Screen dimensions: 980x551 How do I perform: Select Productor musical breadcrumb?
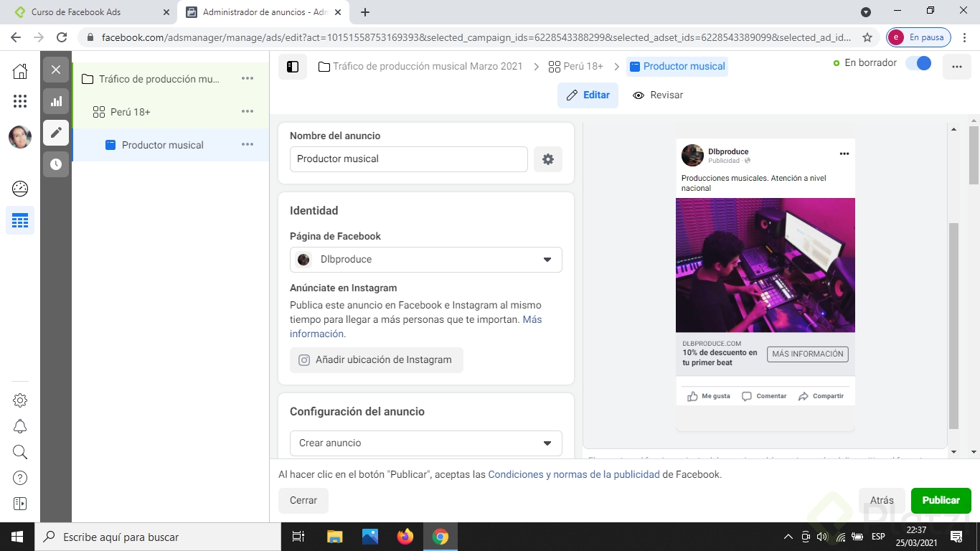pos(677,66)
